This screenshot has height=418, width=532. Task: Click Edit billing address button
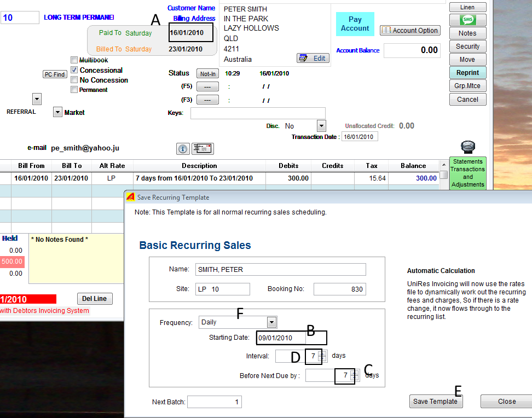(x=313, y=58)
